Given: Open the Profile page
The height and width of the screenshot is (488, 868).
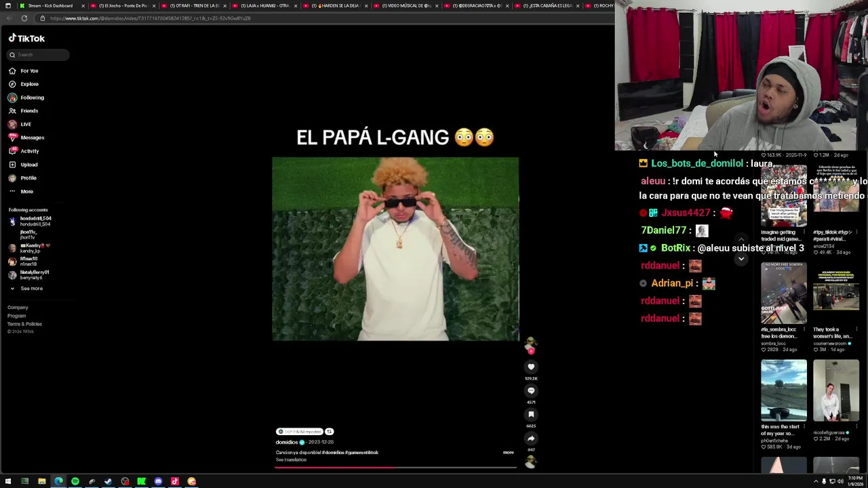Looking at the screenshot, I should coord(28,178).
